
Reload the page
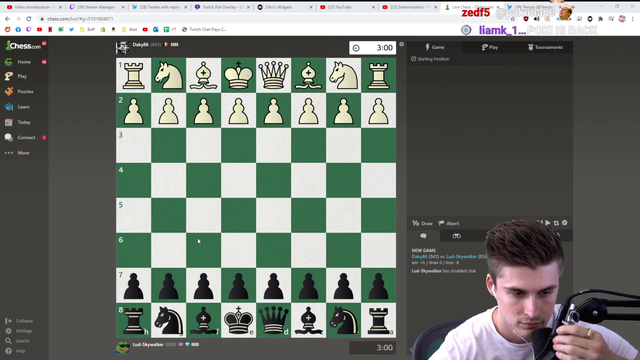29,19
